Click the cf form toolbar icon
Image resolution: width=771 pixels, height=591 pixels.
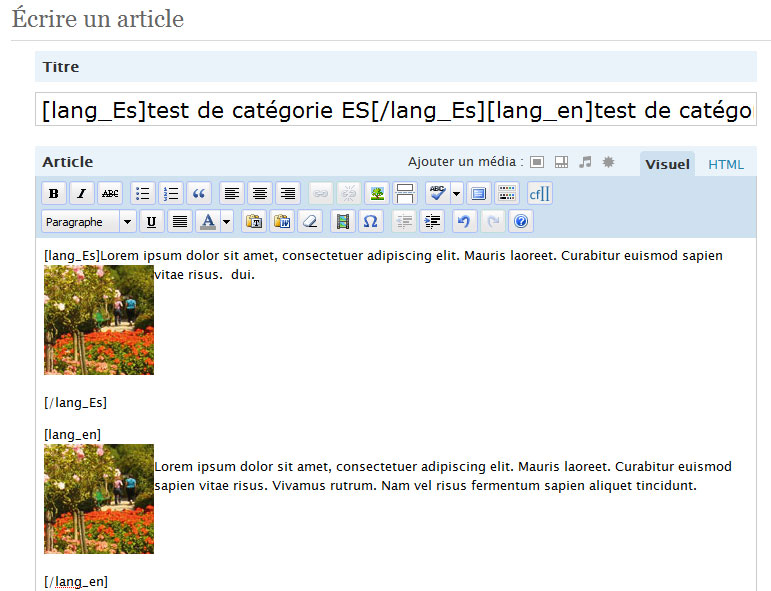539,194
